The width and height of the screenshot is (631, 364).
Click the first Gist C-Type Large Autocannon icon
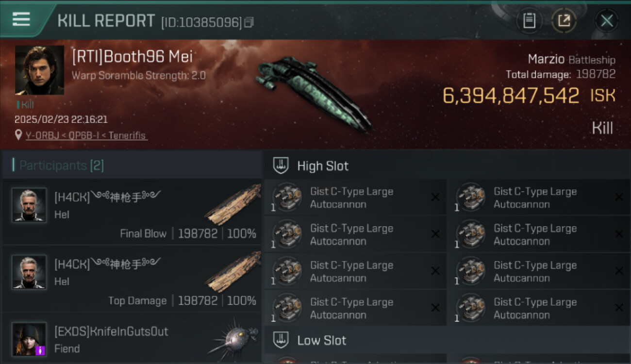coord(287,197)
